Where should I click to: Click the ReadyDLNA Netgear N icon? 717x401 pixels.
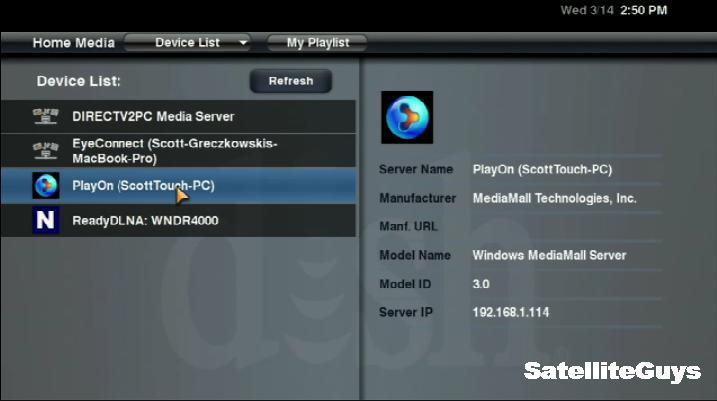pos(46,220)
